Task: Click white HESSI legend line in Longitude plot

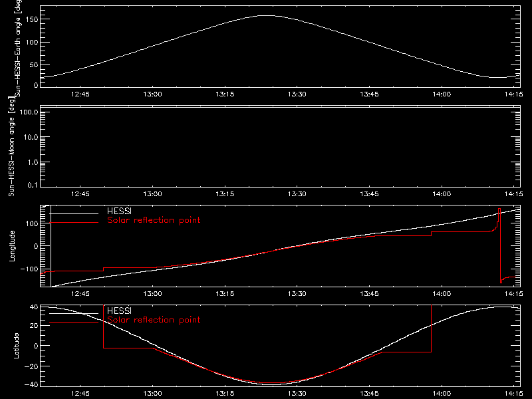Action: coord(74,213)
